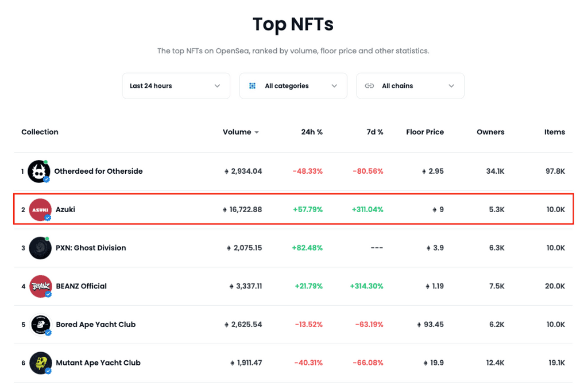Open the PXN: Ghost Division collection name

tap(91, 248)
